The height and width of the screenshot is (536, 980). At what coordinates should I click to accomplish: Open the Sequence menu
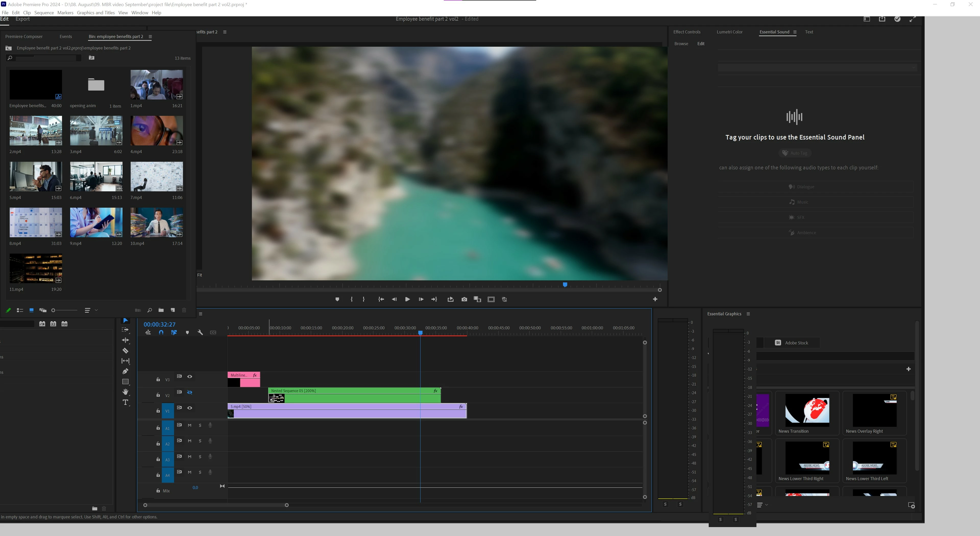44,13
